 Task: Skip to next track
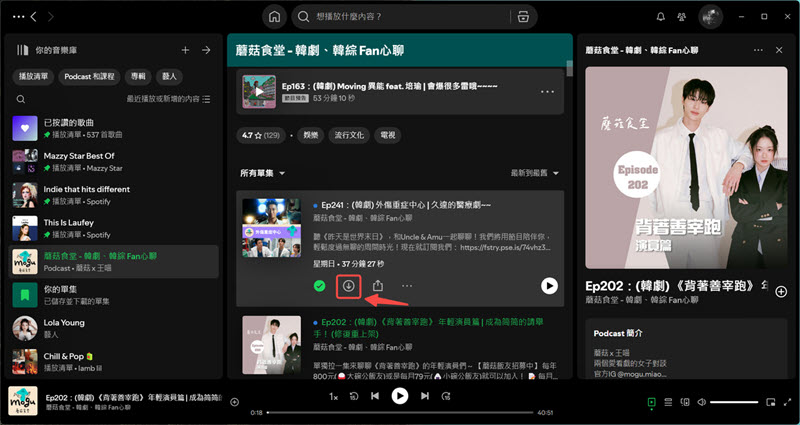(425, 396)
